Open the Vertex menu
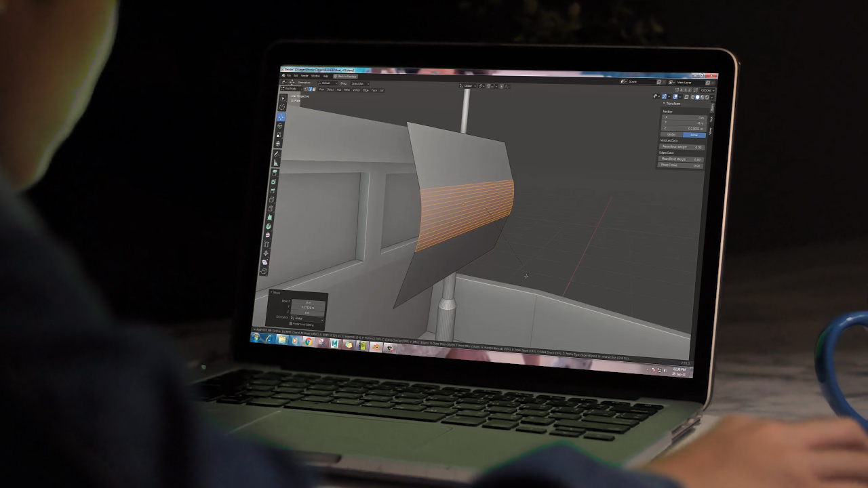 tap(356, 90)
